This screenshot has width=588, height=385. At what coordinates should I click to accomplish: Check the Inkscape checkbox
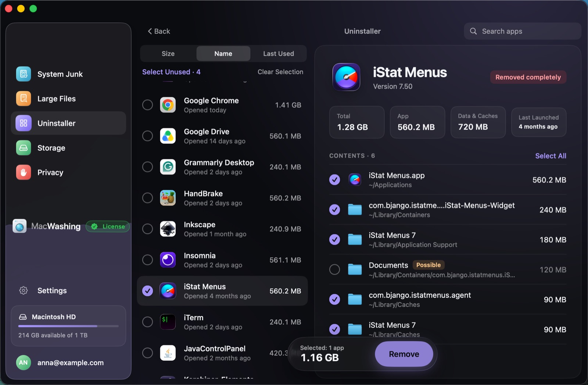click(x=148, y=229)
